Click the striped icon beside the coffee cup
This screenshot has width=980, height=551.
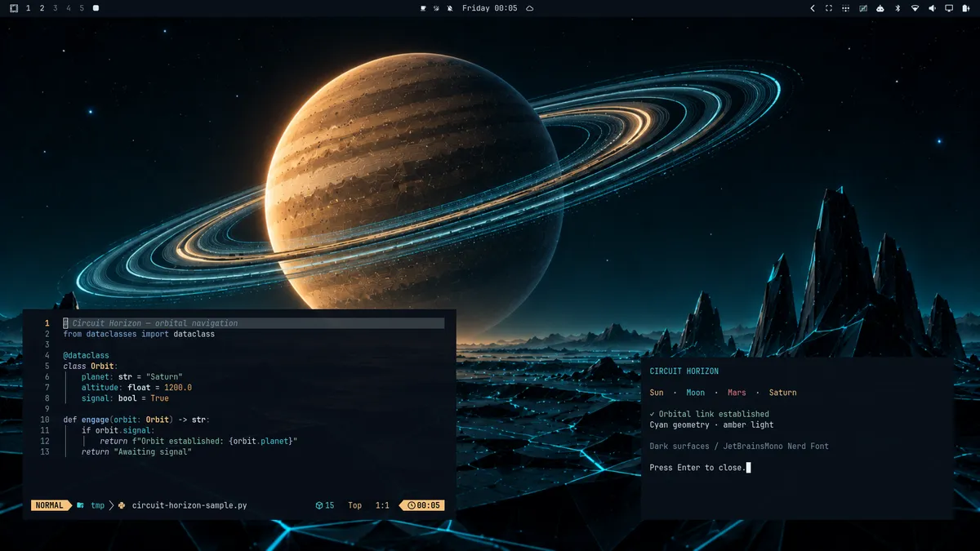coord(436,8)
